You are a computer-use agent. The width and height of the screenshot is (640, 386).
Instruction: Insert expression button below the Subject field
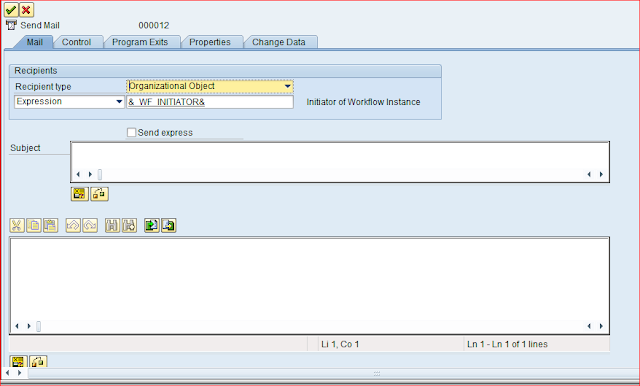(x=80, y=194)
